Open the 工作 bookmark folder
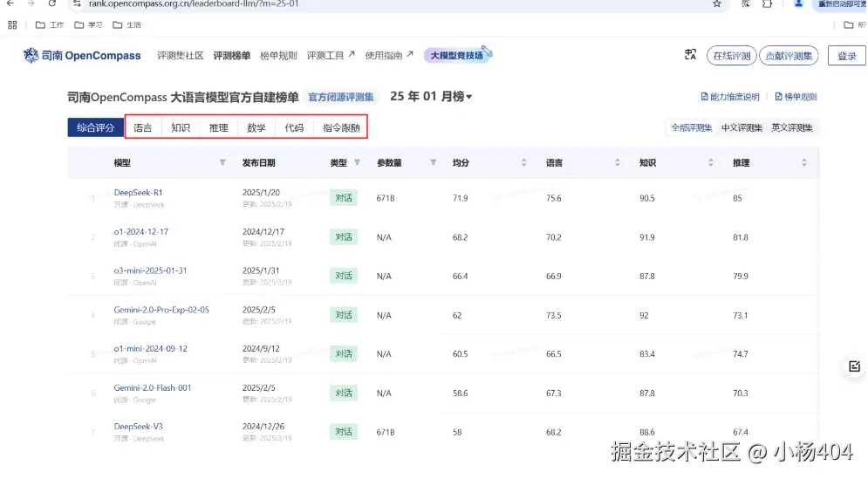This screenshot has width=868, height=479. click(x=49, y=25)
